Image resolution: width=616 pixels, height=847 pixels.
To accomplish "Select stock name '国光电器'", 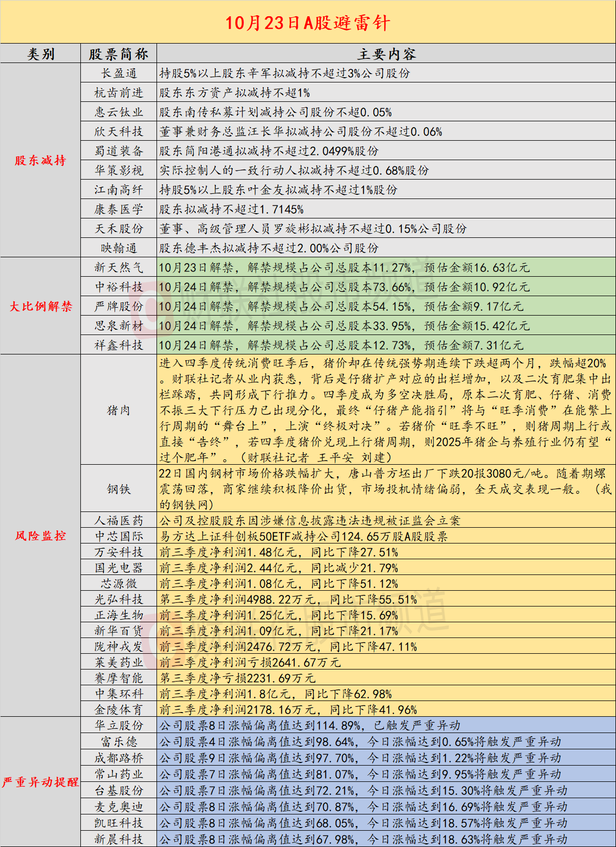I will [119, 568].
